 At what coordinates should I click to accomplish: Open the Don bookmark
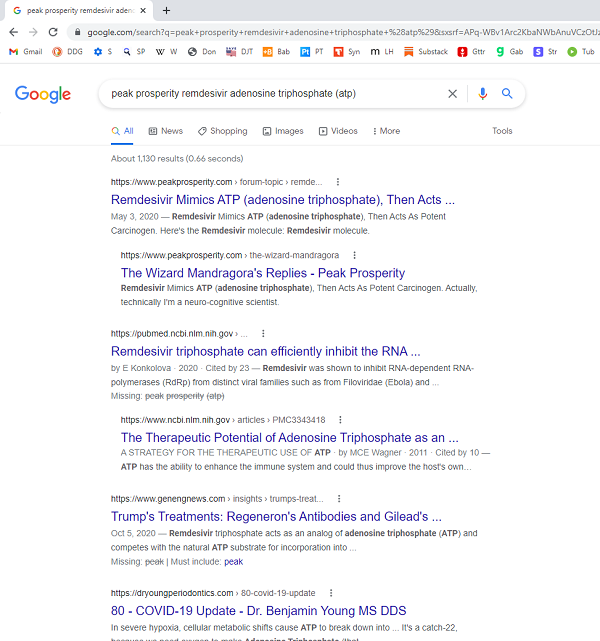point(202,52)
